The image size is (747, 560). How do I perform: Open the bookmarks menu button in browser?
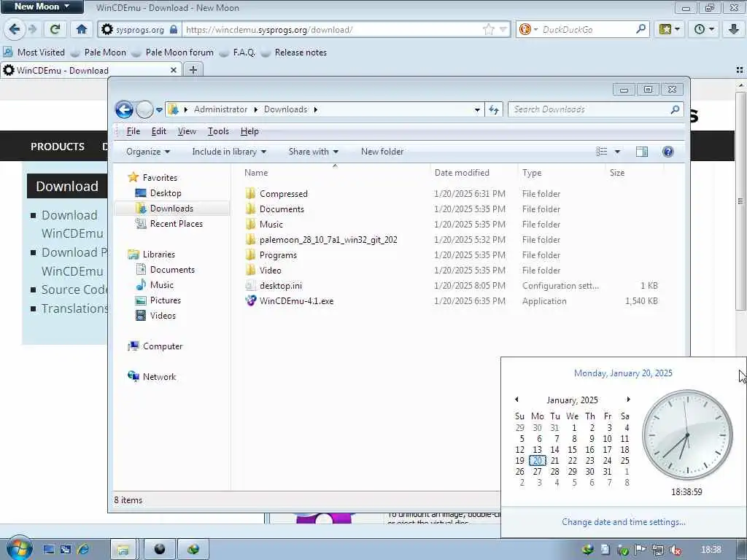[670, 29]
